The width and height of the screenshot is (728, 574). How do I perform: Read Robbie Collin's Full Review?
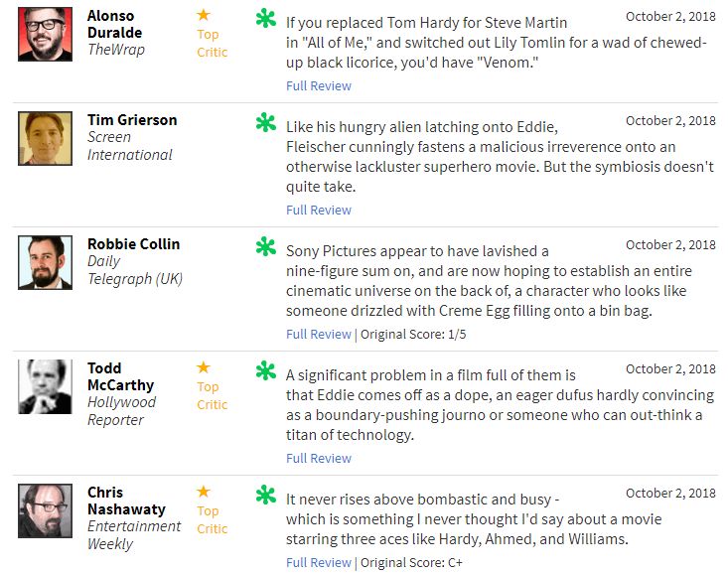pos(319,335)
